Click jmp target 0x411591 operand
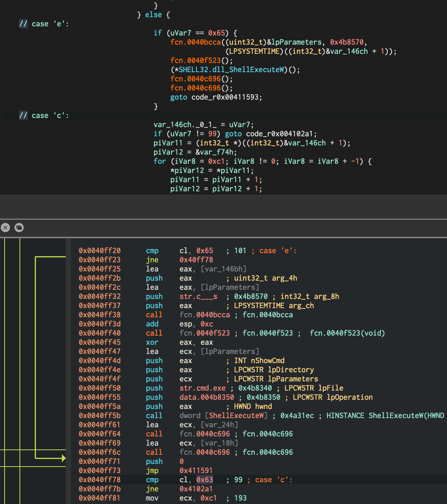 196,470
